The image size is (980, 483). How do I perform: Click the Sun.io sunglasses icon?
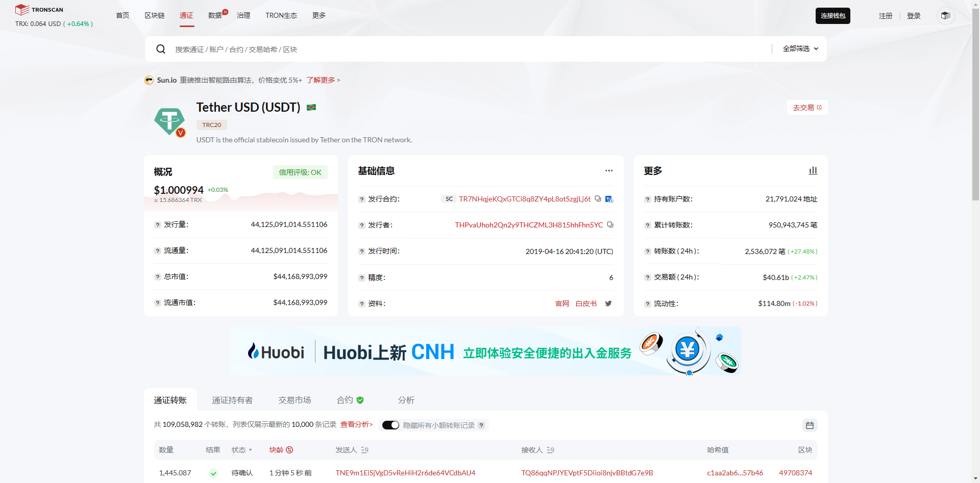pos(149,80)
